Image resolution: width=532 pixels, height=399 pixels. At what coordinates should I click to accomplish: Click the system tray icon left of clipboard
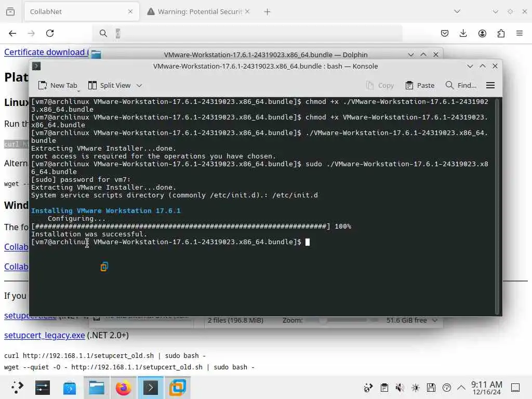click(x=368, y=388)
